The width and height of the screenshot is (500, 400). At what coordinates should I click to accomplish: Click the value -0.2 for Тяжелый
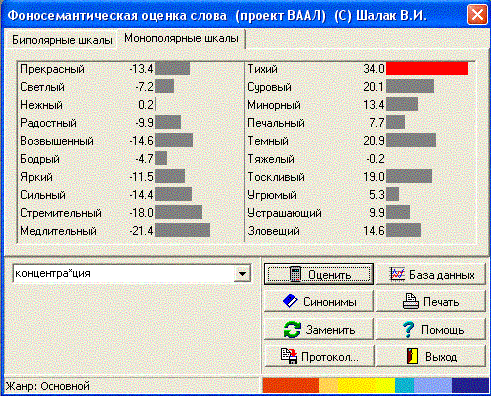(x=375, y=159)
